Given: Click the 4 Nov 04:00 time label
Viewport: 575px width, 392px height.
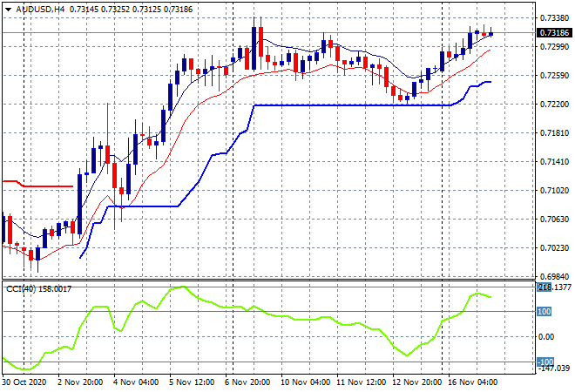Looking at the screenshot, I should click(136, 382).
